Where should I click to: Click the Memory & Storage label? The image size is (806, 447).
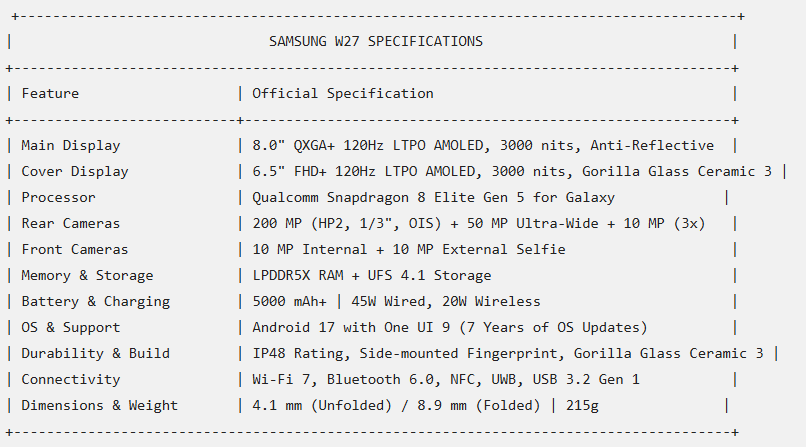(x=87, y=276)
